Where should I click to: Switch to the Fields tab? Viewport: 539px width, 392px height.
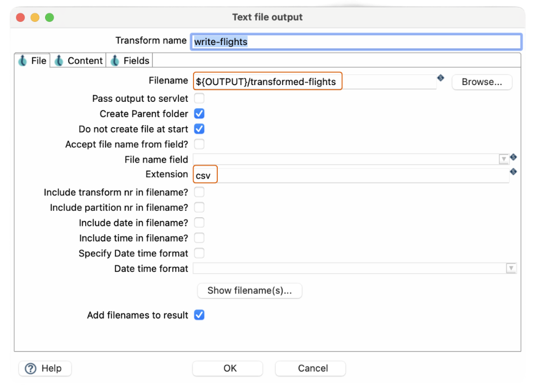[130, 60]
